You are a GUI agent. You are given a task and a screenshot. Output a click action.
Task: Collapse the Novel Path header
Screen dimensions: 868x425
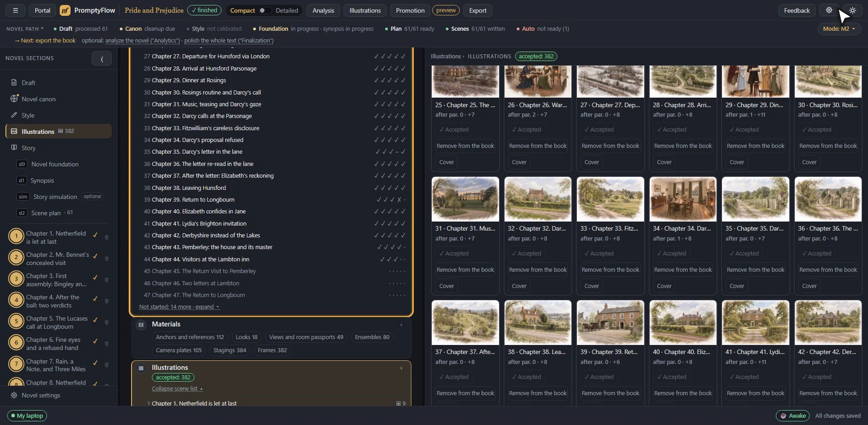(25, 29)
